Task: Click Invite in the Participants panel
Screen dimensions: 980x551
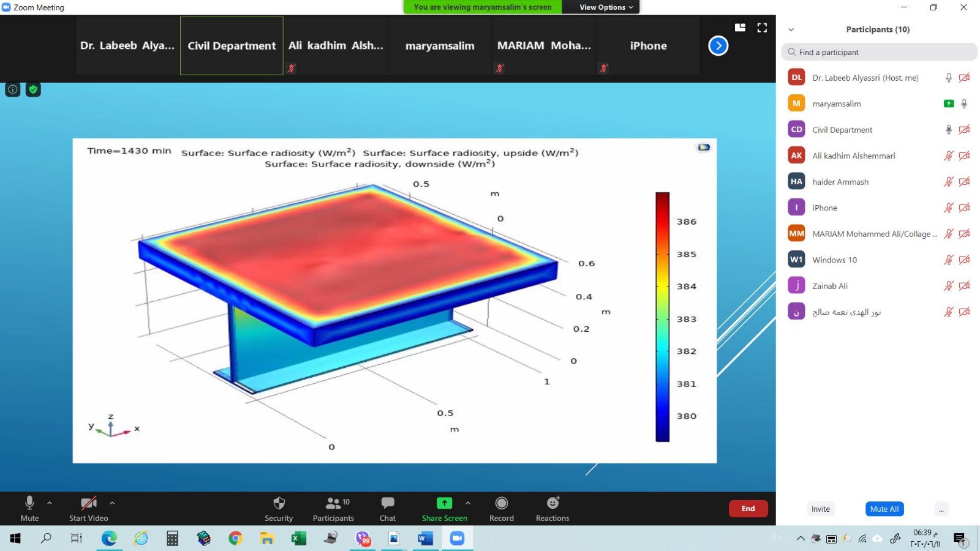Action: (x=821, y=509)
